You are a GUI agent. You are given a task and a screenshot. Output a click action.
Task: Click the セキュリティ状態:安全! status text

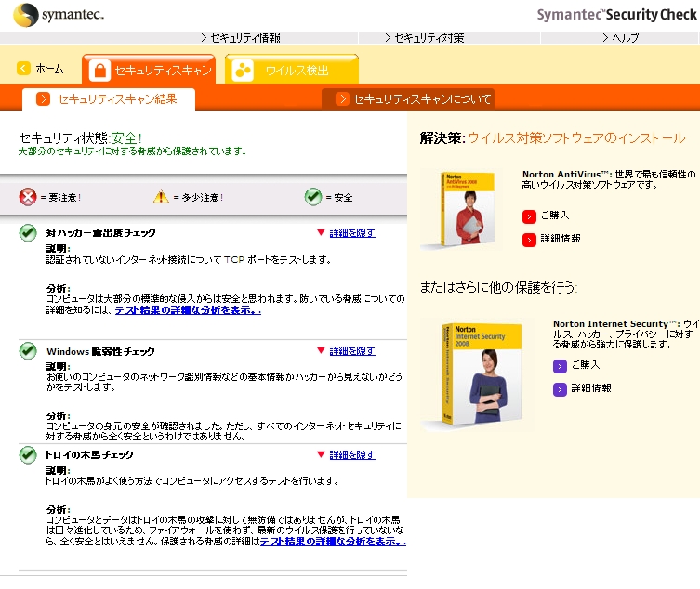pos(80,137)
